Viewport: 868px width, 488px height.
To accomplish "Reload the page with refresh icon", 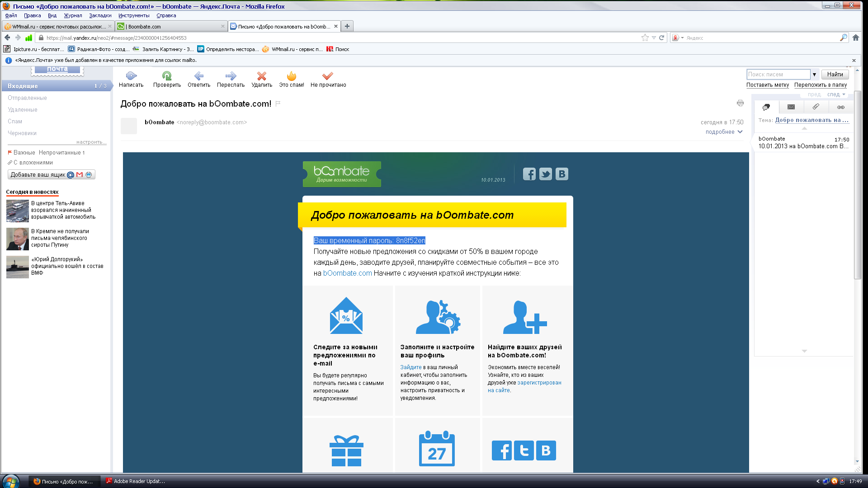I will tap(661, 38).
